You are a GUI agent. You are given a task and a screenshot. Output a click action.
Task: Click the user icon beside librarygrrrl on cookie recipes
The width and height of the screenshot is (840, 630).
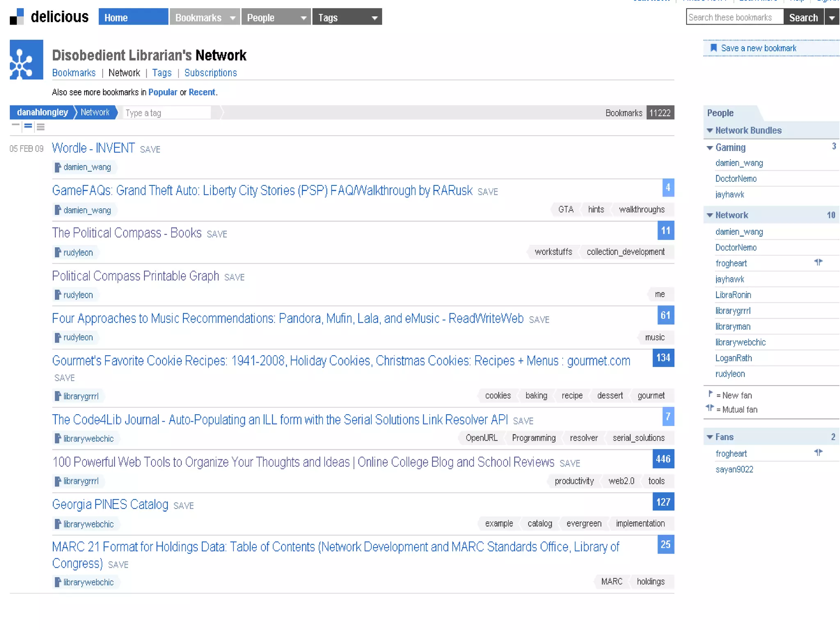(57, 396)
